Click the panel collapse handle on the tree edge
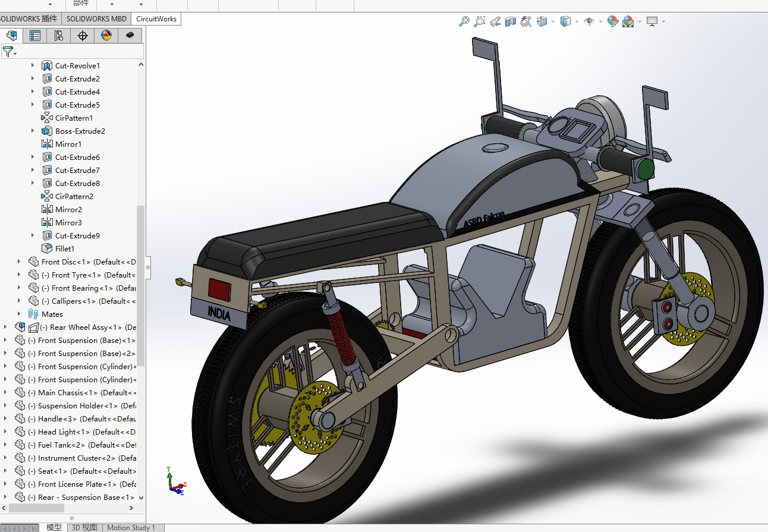 [x=148, y=267]
